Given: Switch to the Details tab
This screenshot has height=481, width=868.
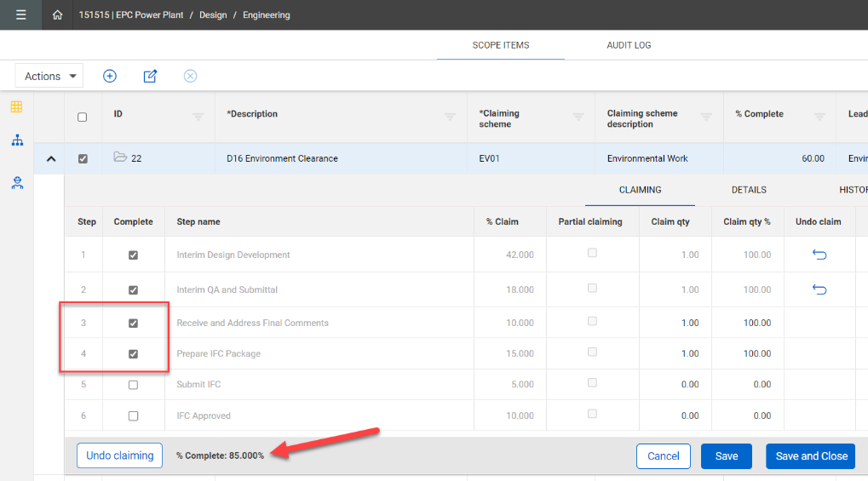Looking at the screenshot, I should (x=749, y=190).
